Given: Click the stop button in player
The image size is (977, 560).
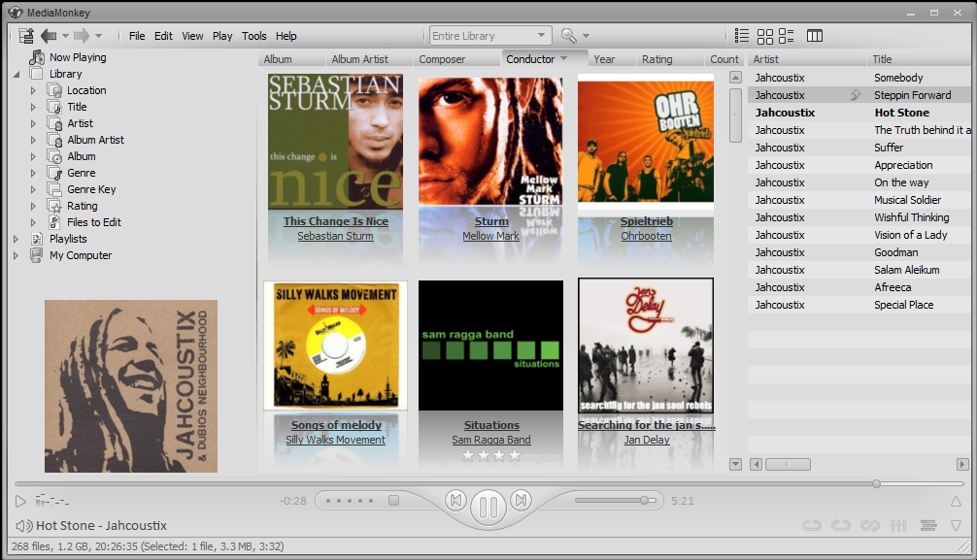Looking at the screenshot, I should point(393,501).
